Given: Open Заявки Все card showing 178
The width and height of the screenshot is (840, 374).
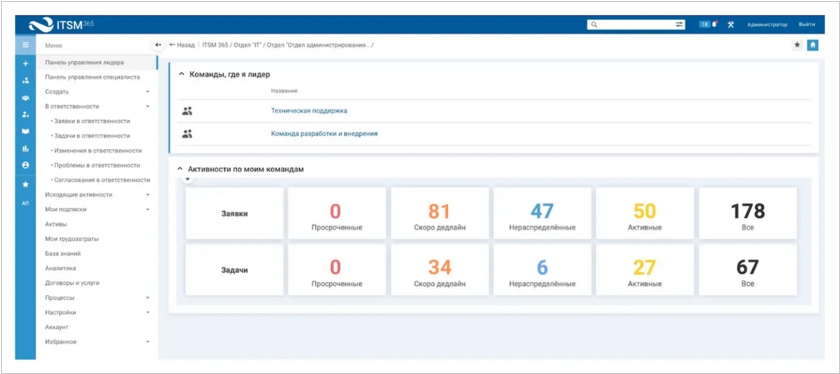Looking at the screenshot, I should (x=748, y=213).
